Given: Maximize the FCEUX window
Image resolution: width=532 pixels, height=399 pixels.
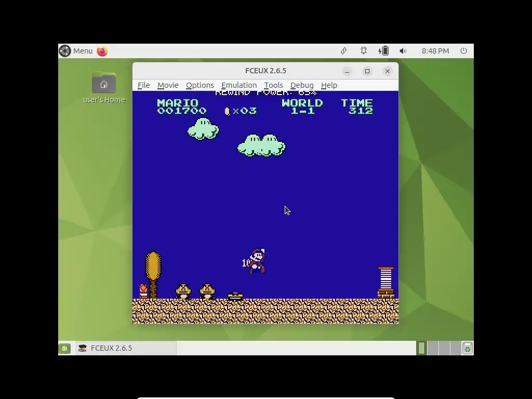Looking at the screenshot, I should [367, 71].
